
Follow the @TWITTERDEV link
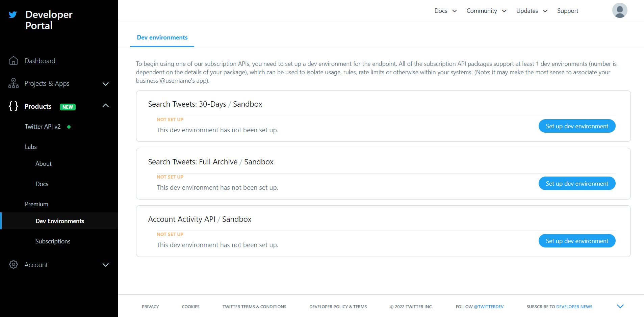[x=489, y=307]
